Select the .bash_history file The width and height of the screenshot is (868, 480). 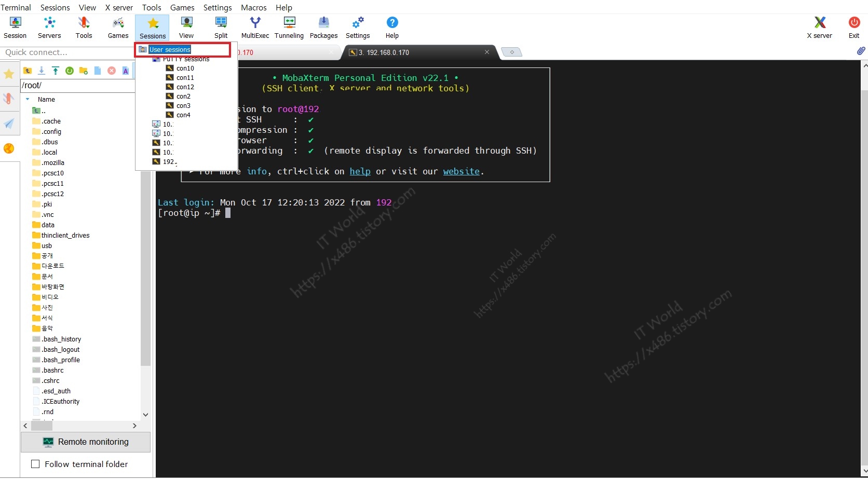coord(61,339)
